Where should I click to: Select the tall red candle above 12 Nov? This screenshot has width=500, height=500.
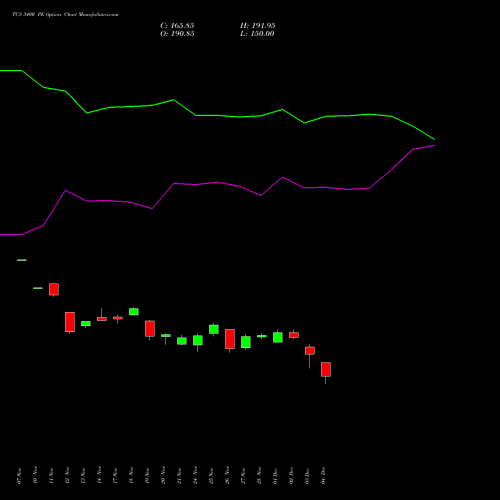(x=70, y=322)
